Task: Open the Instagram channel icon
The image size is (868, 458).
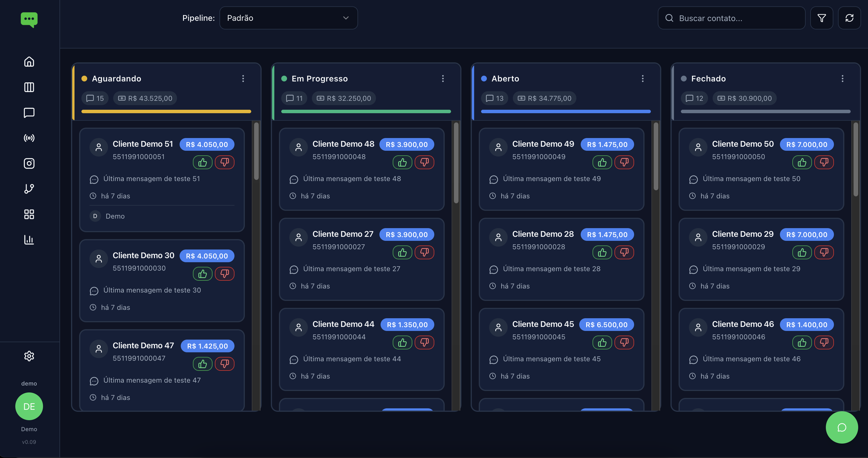Action: coord(29,163)
